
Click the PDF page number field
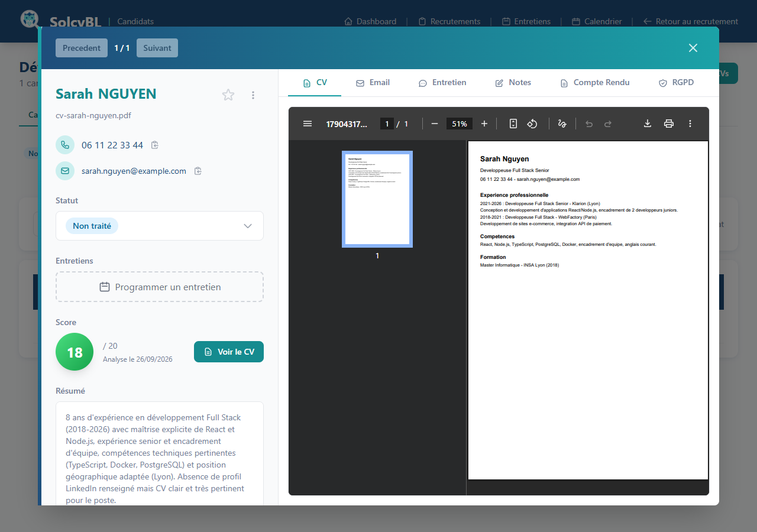point(387,124)
